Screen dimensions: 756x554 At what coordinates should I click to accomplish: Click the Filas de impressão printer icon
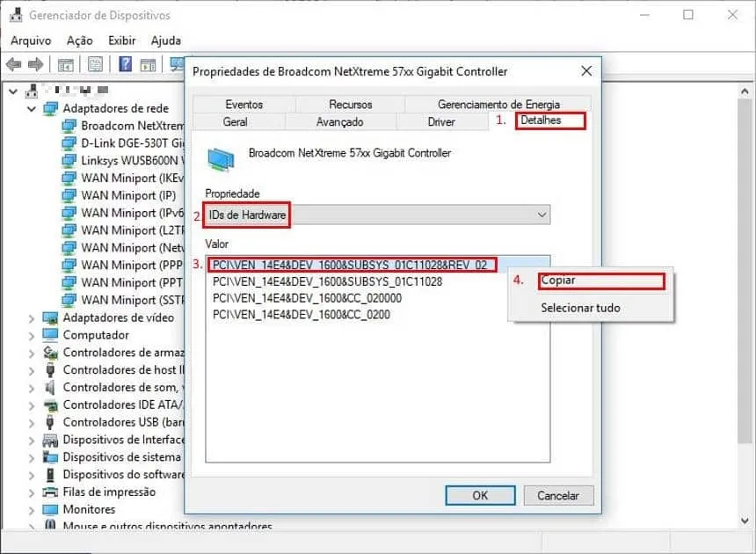(x=50, y=492)
